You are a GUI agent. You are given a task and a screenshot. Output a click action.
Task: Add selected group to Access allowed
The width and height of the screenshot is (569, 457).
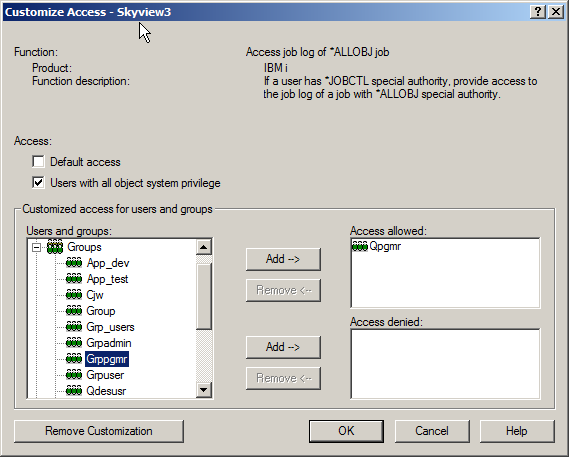283,259
